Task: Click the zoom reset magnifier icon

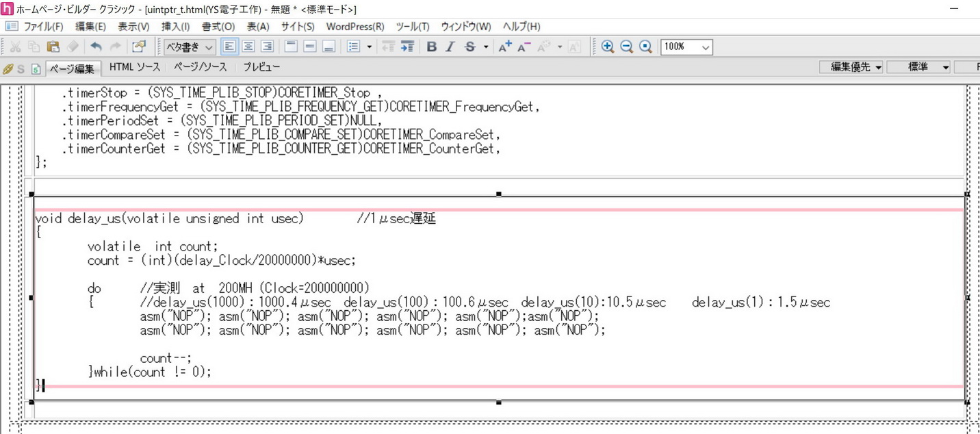Action: pos(645,47)
